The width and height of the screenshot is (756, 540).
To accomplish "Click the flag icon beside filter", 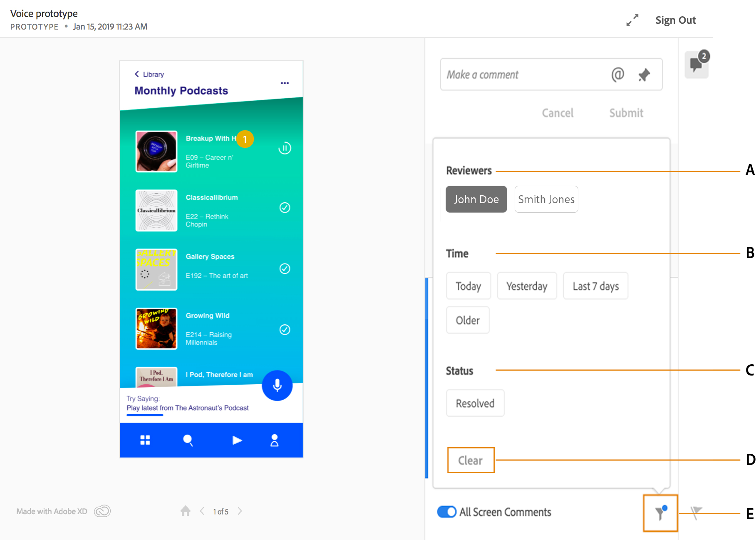I will point(696,513).
